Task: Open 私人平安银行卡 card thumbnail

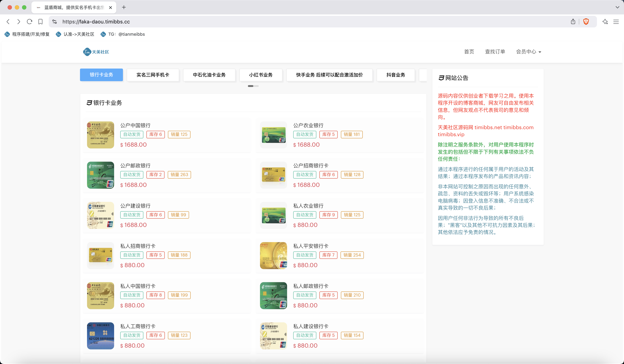Action: (x=273, y=255)
